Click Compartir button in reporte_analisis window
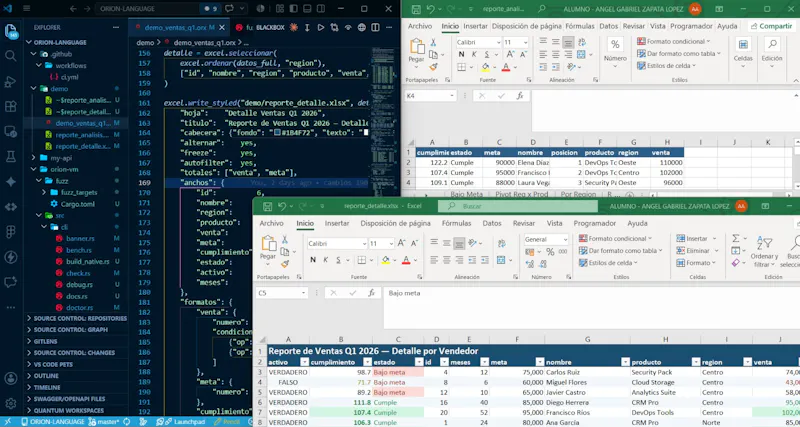The width and height of the screenshot is (800, 427). [x=770, y=26]
